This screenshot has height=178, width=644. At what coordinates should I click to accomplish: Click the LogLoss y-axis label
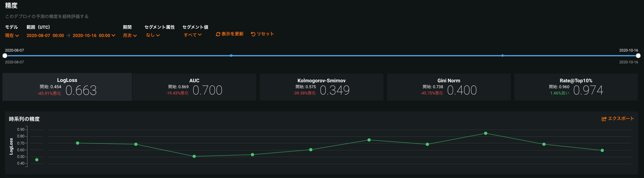pos(11,146)
